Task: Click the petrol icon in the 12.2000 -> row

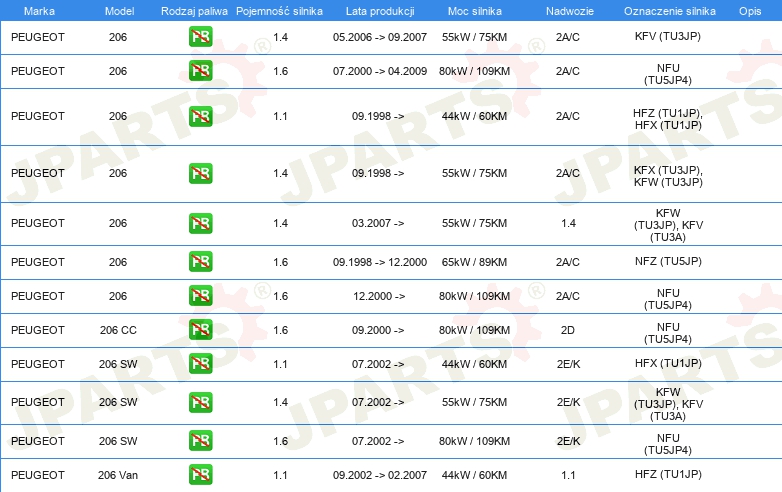Action: (200, 296)
